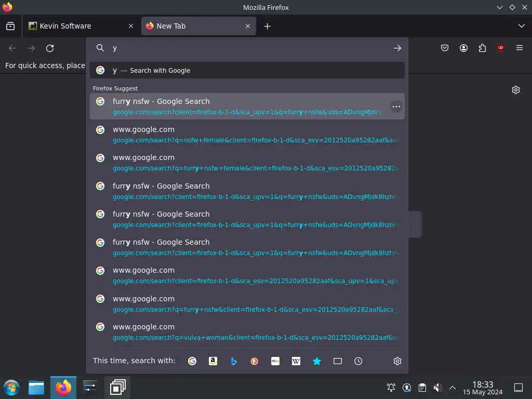Open options menu for highlighted suggestion
The width and height of the screenshot is (532, 399).
396,107
